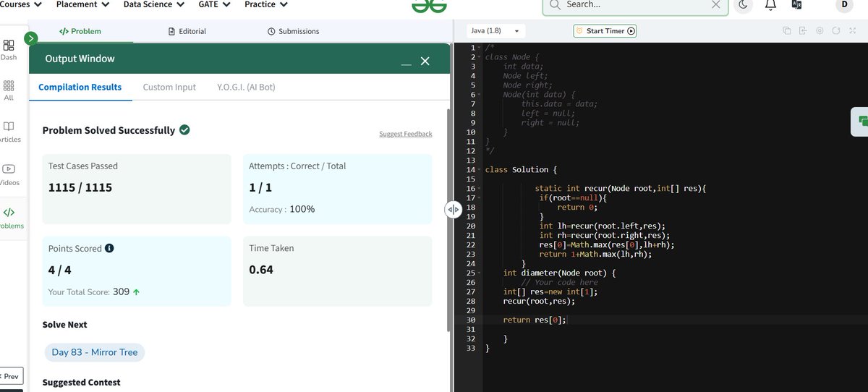Open the notifications bell
The image size is (868, 392).
tap(770, 5)
